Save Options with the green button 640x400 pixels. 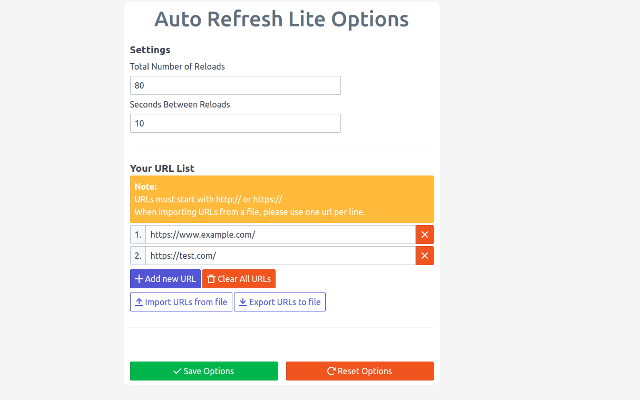click(x=204, y=371)
